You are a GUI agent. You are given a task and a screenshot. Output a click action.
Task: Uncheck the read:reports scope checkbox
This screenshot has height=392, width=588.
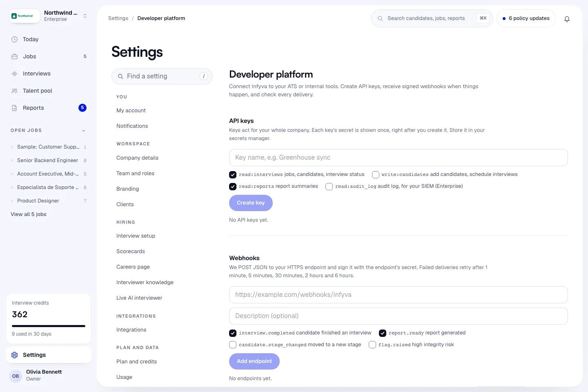[x=233, y=187]
